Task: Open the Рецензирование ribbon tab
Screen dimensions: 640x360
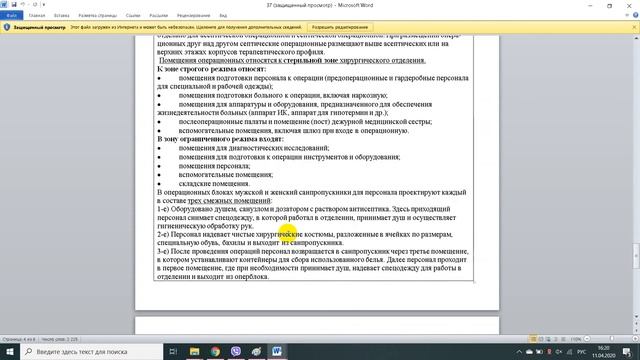Action: click(193, 16)
